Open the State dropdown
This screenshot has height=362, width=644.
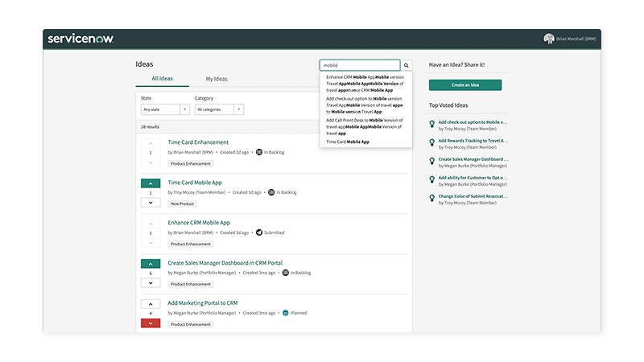(x=165, y=109)
